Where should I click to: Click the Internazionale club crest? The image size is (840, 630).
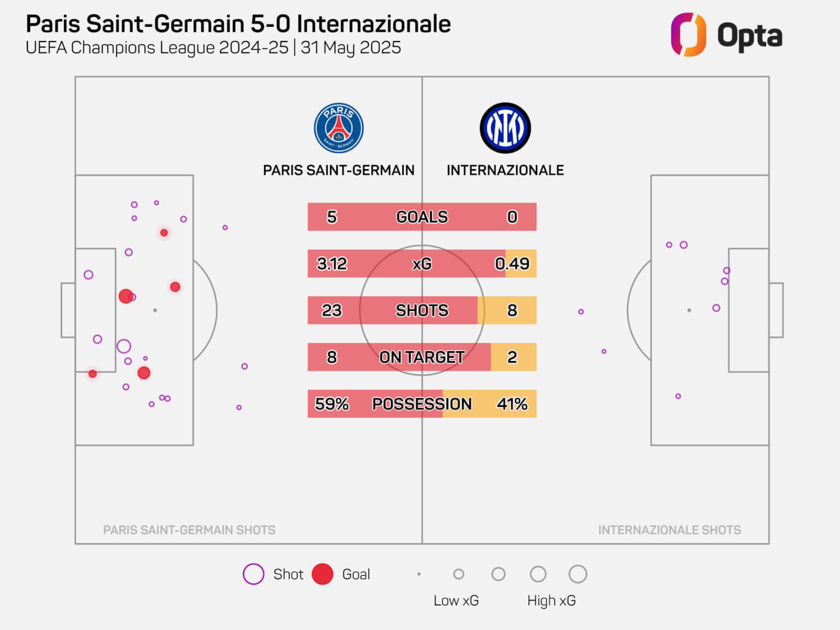[505, 128]
